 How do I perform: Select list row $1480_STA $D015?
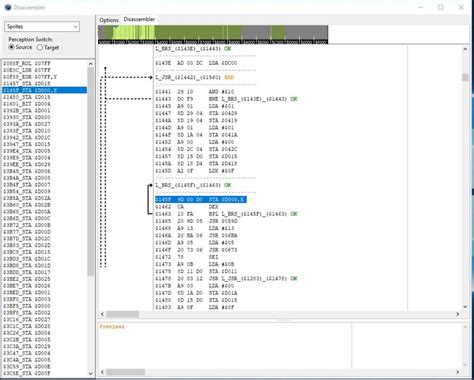tap(45, 97)
